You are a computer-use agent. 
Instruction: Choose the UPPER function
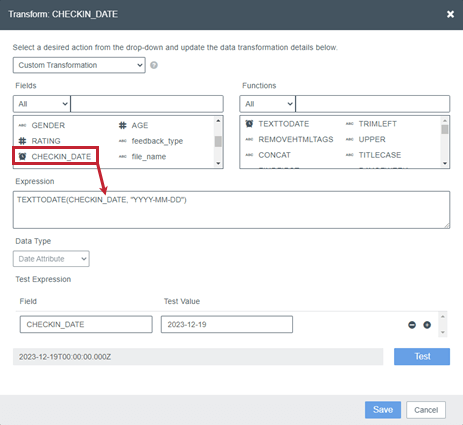point(366,139)
